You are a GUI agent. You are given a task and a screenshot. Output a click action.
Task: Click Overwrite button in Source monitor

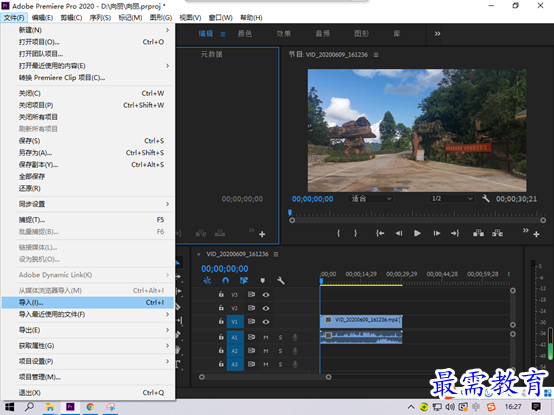pyautogui.click(x=220, y=233)
